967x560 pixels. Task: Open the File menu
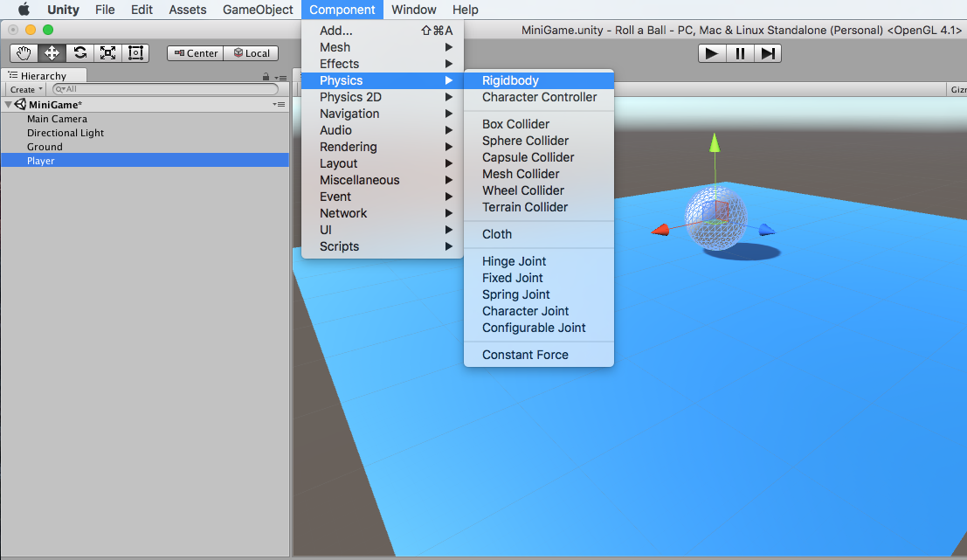tap(105, 10)
